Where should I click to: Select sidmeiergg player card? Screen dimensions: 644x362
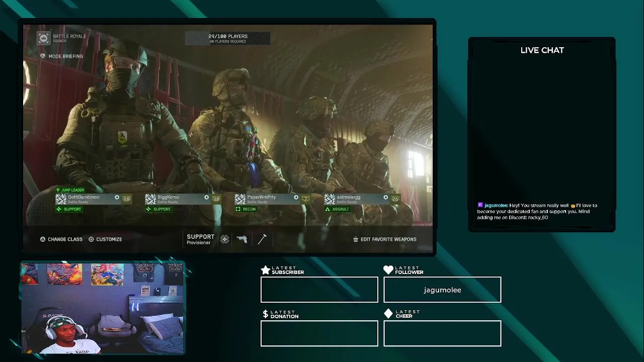click(x=362, y=199)
